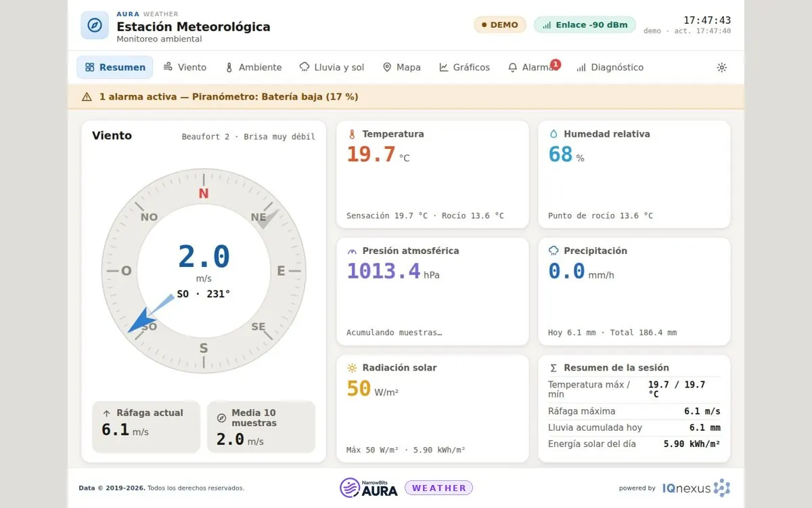Click the compass icon in Media 10 muestras
The image size is (812, 508).
[x=221, y=418]
